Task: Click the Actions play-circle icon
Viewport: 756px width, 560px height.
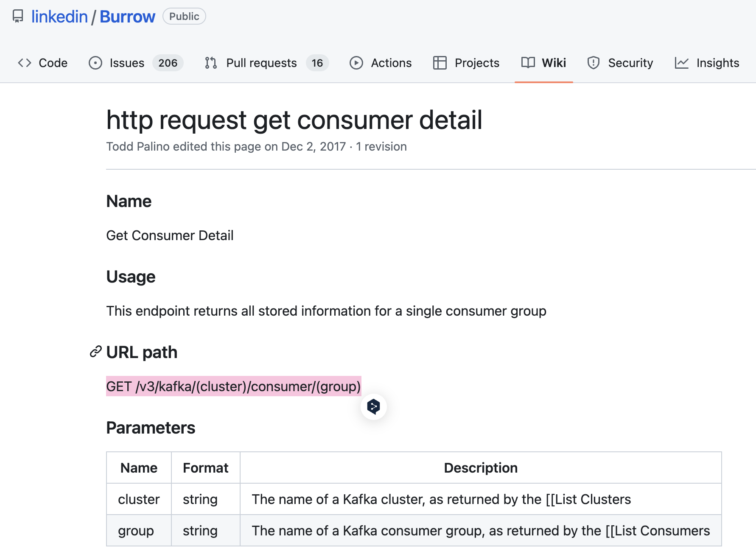Action: click(356, 63)
